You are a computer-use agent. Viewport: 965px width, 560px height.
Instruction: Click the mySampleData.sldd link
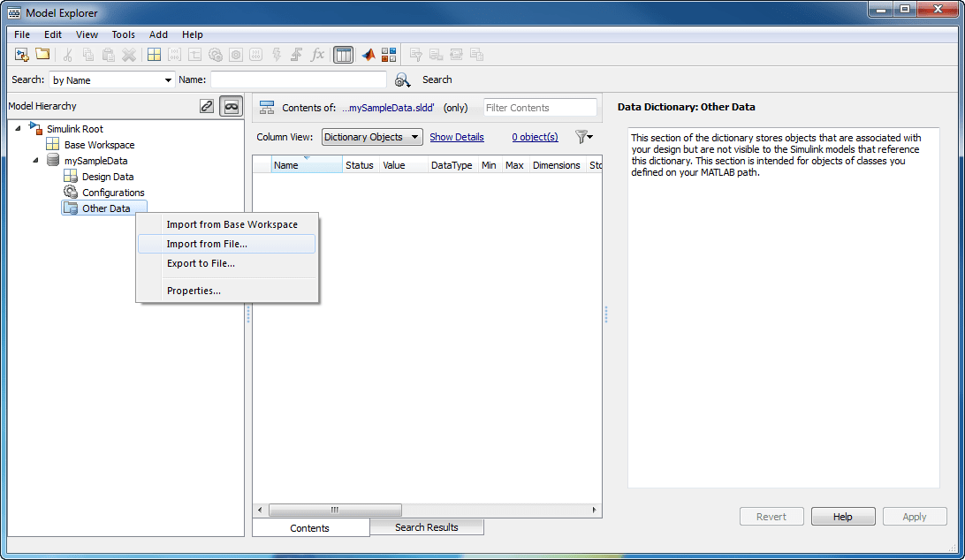(x=388, y=108)
